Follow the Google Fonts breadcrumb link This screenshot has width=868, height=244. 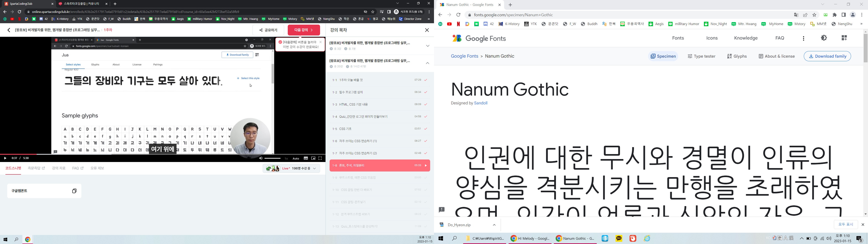point(465,56)
